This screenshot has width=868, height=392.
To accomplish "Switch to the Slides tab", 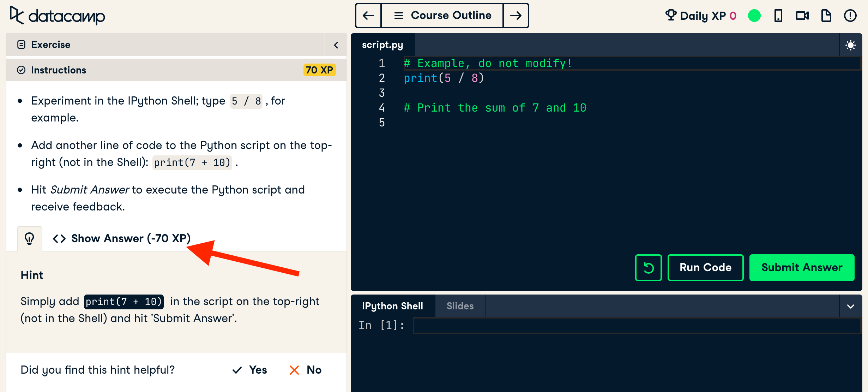I will (x=460, y=306).
